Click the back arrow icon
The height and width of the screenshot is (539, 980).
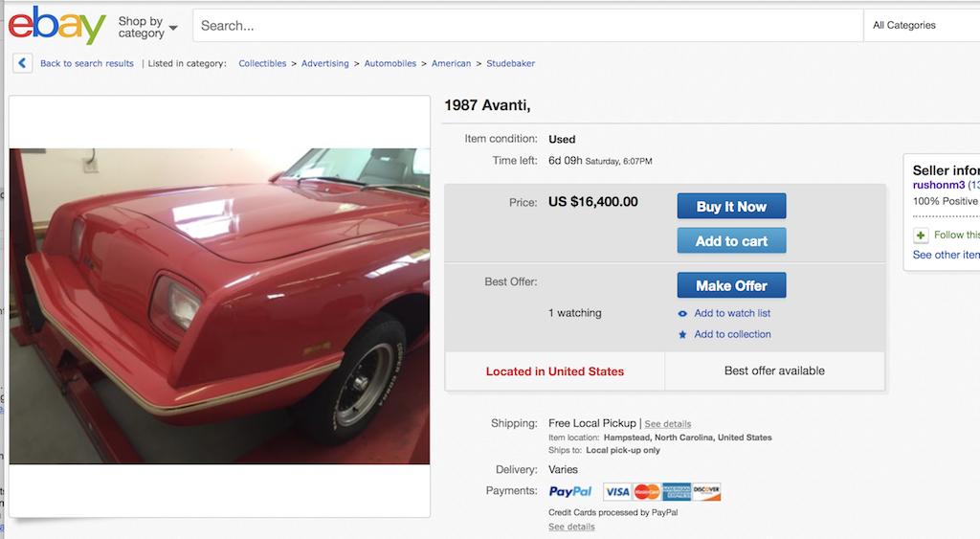click(x=23, y=63)
